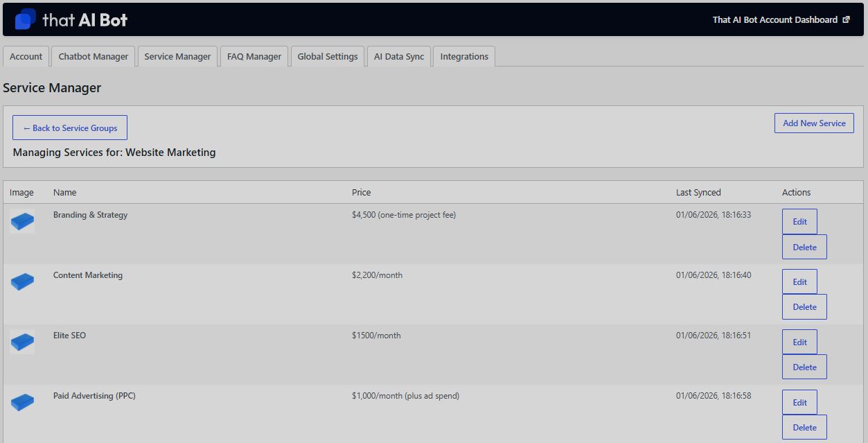Viewport: 868px width, 443px height.
Task: Click the Paid Advertising (PPC) service image
Action: click(x=22, y=402)
